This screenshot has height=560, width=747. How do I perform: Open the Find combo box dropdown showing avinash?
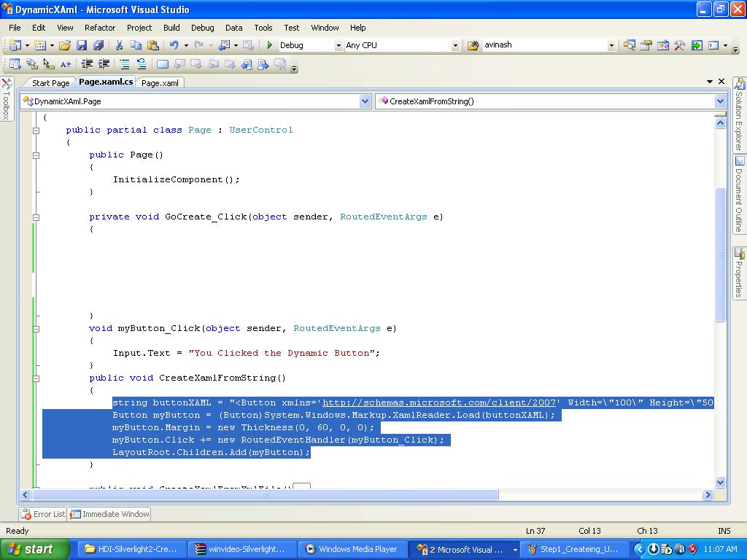611,45
